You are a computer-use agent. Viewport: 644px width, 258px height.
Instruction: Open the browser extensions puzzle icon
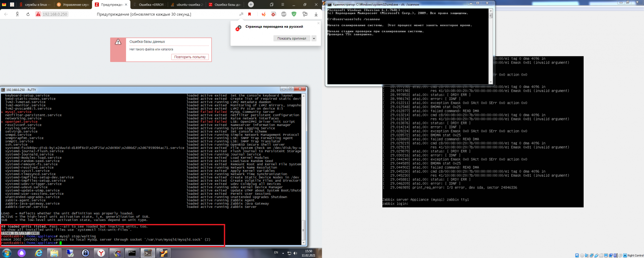point(305,14)
